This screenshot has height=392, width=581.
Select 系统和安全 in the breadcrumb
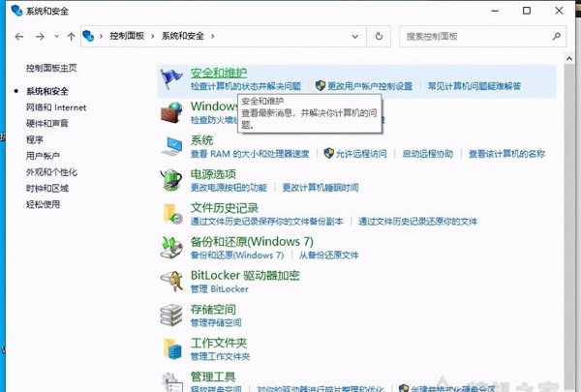(x=183, y=36)
